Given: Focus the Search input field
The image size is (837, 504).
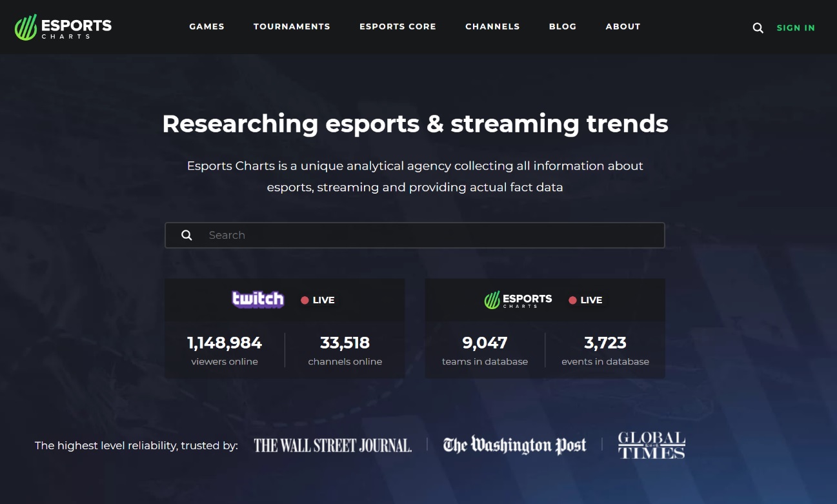Looking at the screenshot, I should [415, 236].
